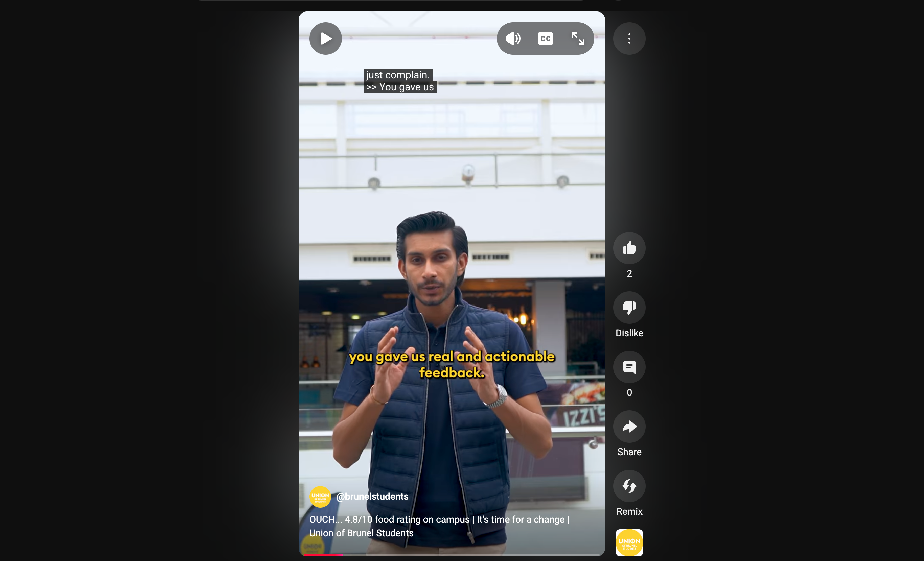Toggle closed captions with the CC button

(x=545, y=39)
